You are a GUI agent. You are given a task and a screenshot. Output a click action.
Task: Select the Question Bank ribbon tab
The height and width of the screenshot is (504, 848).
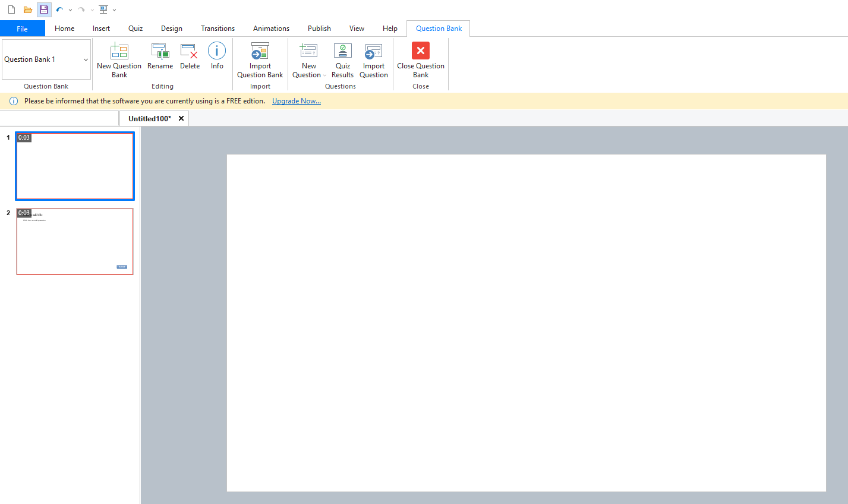point(439,29)
